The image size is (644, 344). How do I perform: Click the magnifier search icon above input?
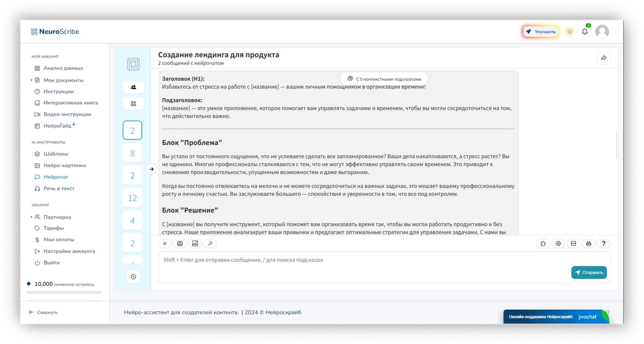coord(210,244)
